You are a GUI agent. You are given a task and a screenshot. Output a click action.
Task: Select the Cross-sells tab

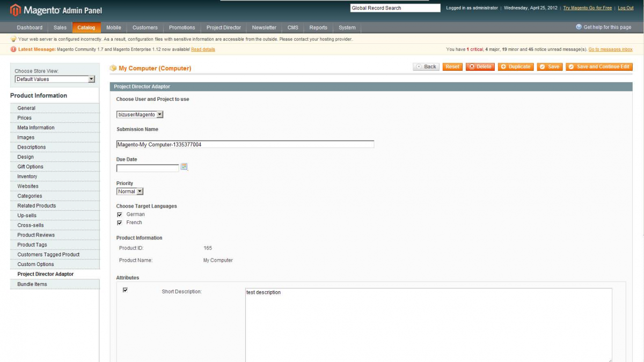pyautogui.click(x=55, y=225)
